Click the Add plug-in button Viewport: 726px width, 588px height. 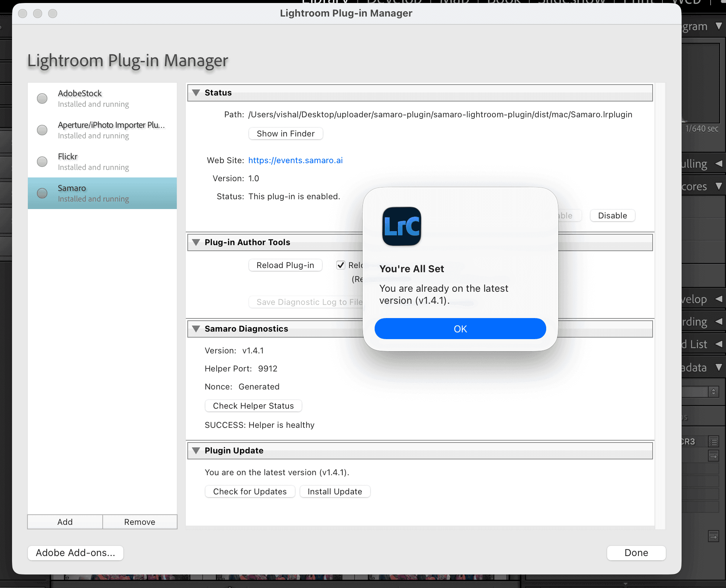[x=65, y=522]
